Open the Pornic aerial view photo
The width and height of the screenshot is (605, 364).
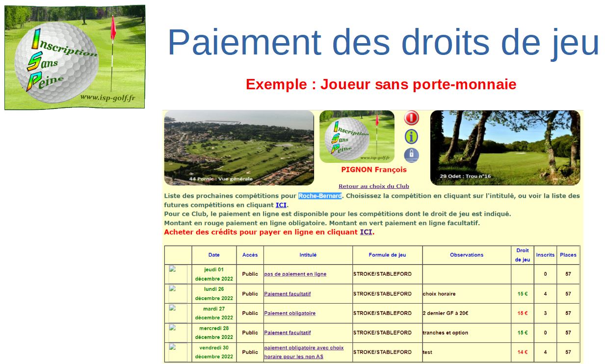[x=239, y=148]
